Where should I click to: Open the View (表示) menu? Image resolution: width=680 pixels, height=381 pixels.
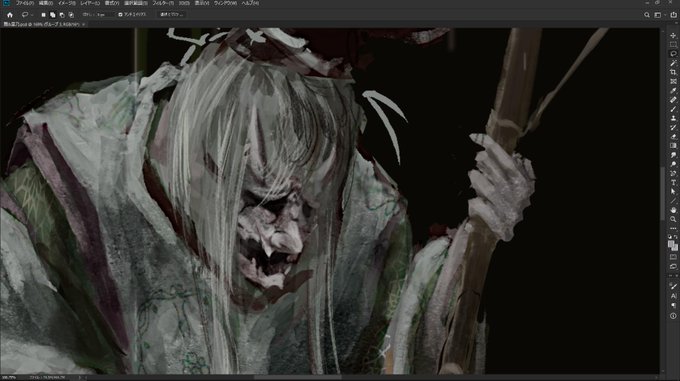pyautogui.click(x=202, y=3)
